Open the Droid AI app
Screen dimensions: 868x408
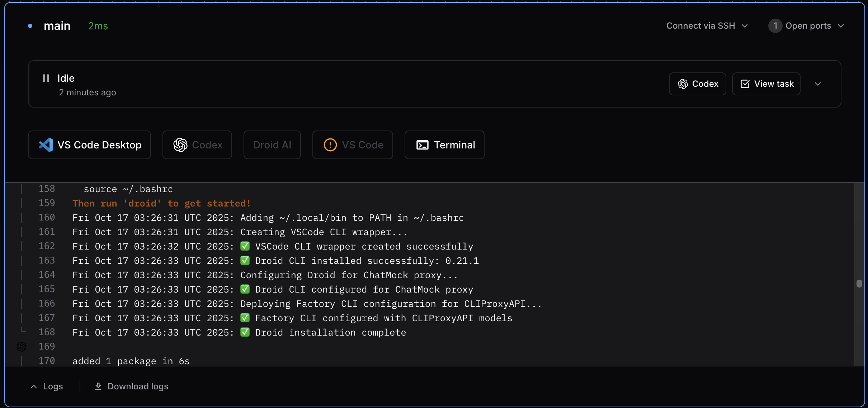click(x=272, y=145)
